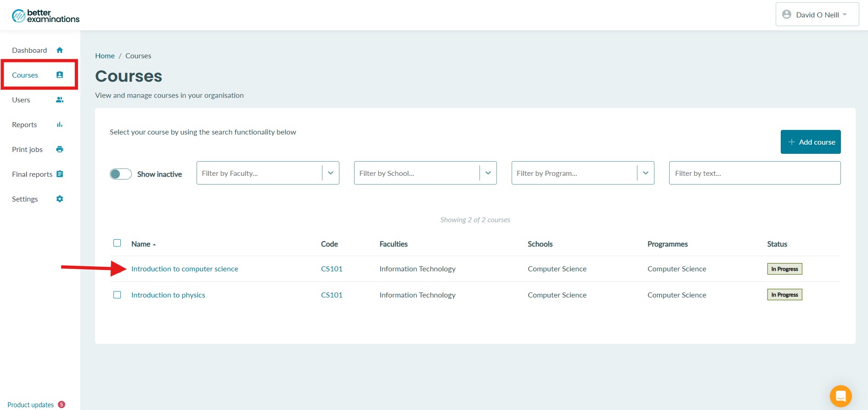The width and height of the screenshot is (868, 410).
Task: Click the Add course button
Action: pos(811,142)
